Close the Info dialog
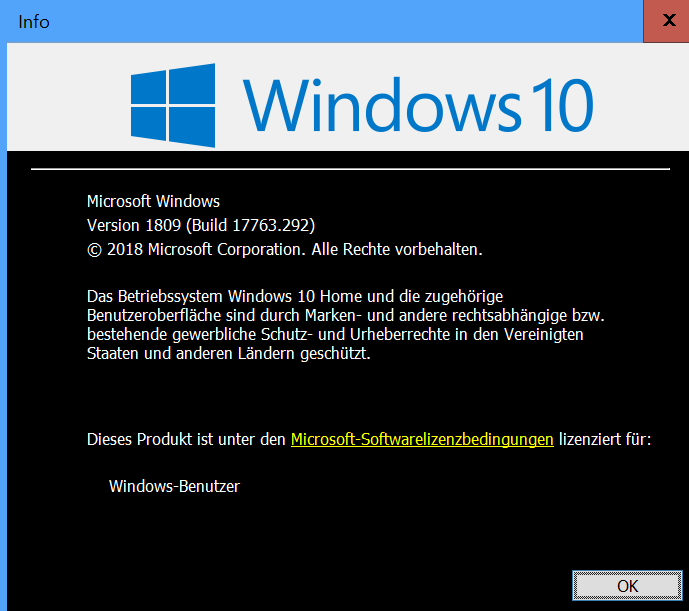This screenshot has height=611, width=689. coord(666,21)
